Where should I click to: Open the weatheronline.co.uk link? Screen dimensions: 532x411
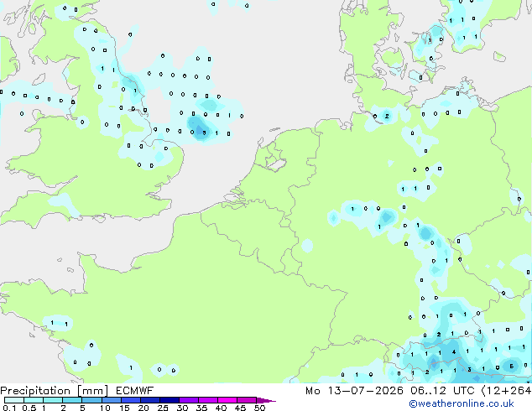click(x=462, y=403)
